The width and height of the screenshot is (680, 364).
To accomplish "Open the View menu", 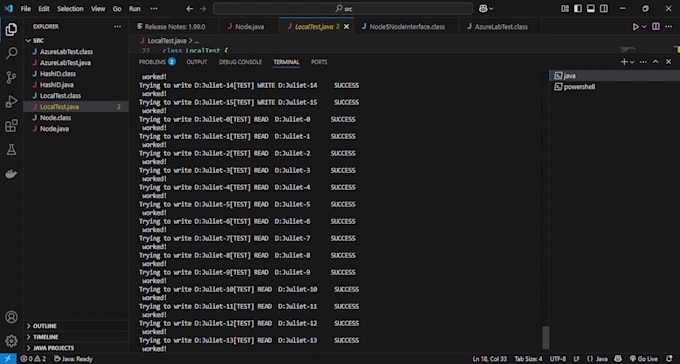I will (98, 9).
